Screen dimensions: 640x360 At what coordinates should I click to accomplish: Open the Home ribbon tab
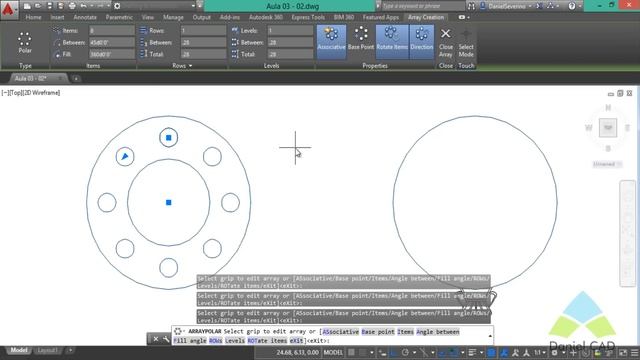click(33, 18)
